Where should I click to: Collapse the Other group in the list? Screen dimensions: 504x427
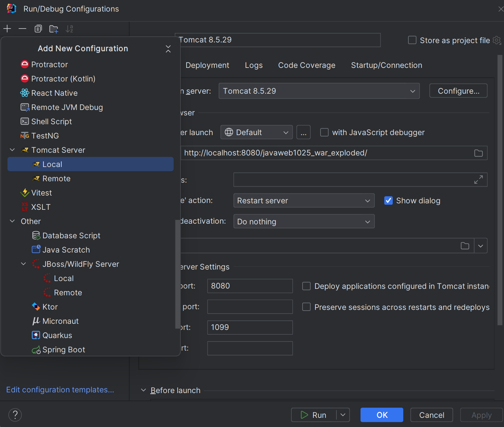click(13, 221)
